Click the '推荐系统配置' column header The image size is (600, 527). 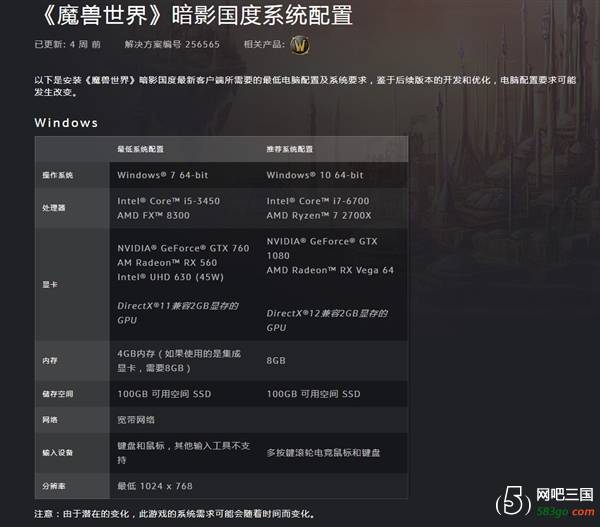click(290, 149)
